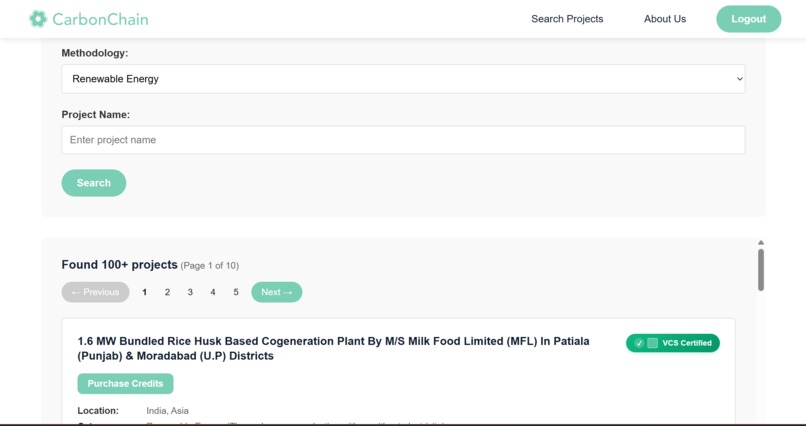Open the 1.6 MW Bundled Rice Husk project title
Viewport: 806px width, 426px height.
(x=334, y=349)
